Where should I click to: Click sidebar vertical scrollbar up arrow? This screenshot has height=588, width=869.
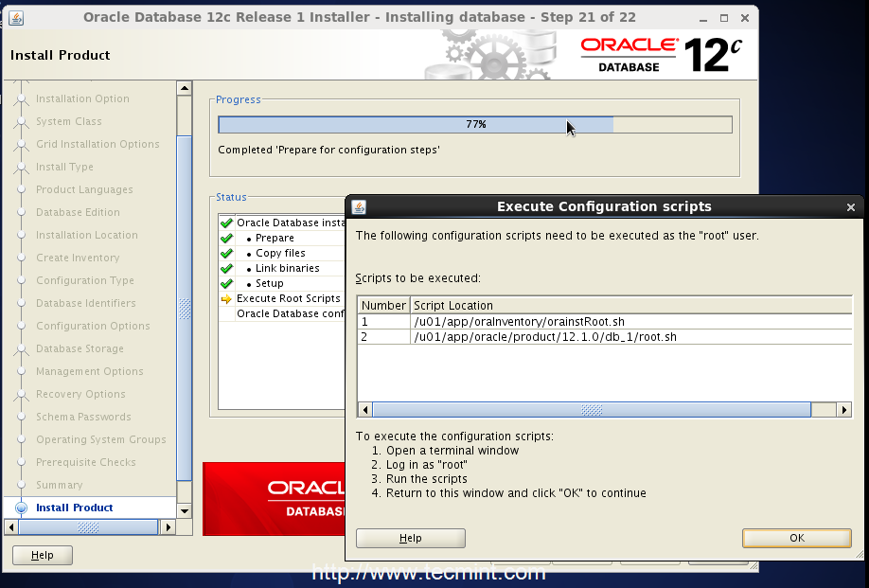click(185, 88)
